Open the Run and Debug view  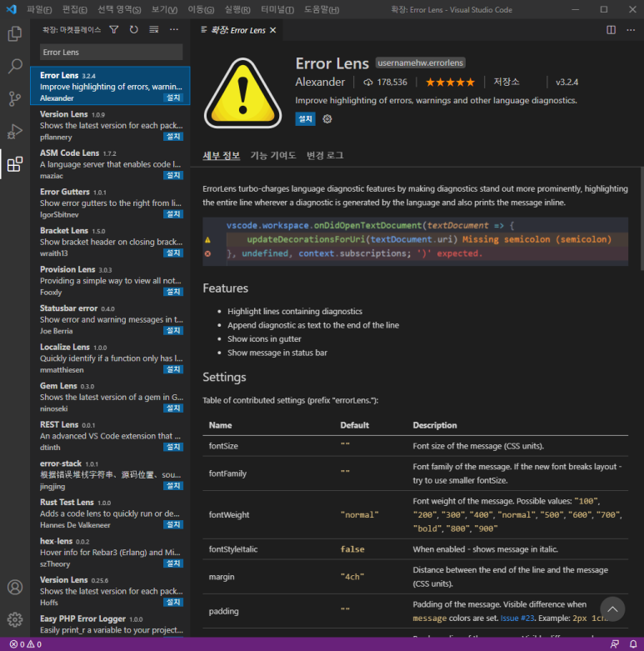[15, 131]
